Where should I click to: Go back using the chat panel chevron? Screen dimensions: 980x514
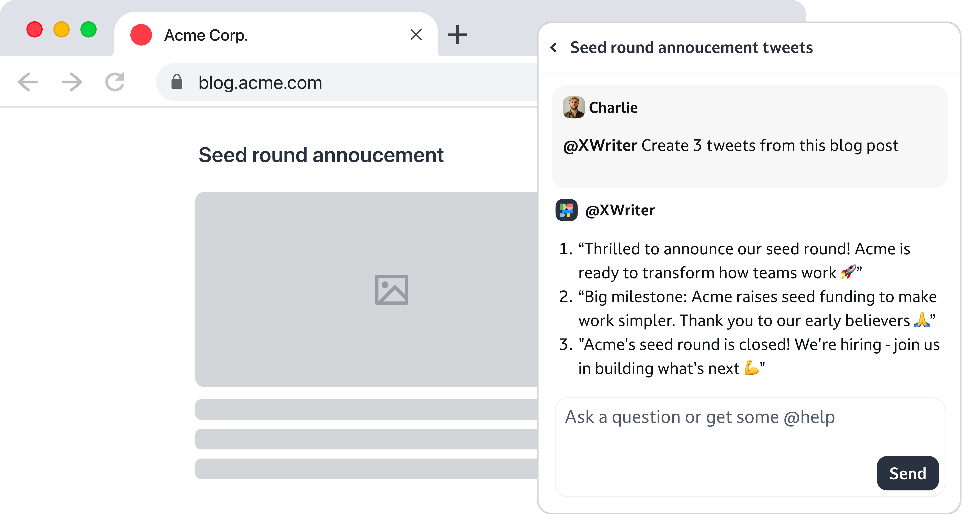pos(554,48)
